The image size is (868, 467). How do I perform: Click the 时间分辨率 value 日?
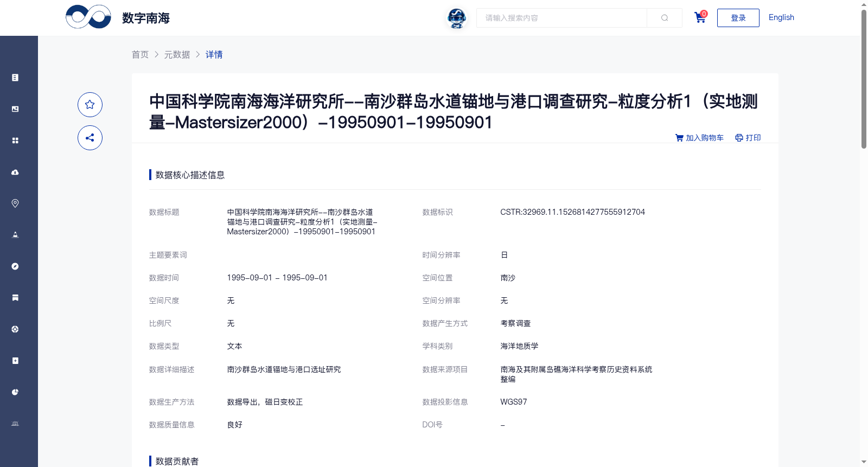(x=504, y=255)
